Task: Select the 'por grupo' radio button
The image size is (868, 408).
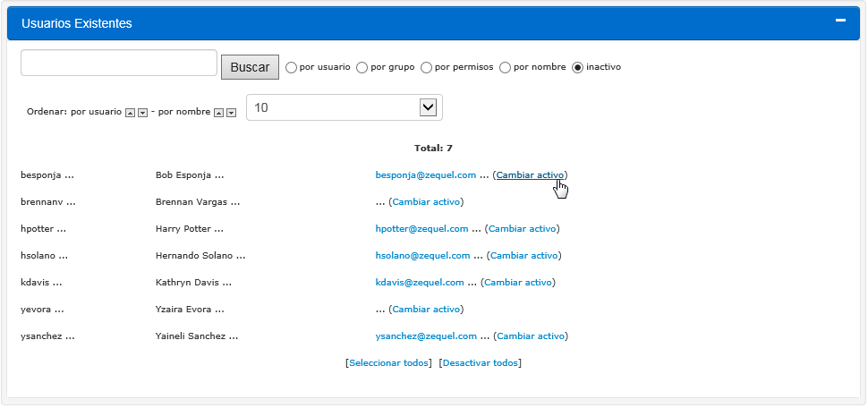Action: 362,67
